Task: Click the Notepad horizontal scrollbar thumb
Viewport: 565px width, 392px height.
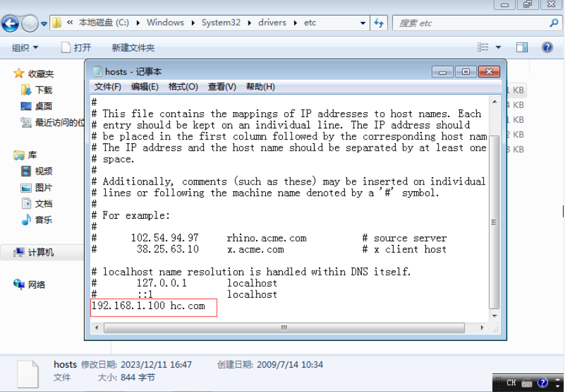Action: [284, 328]
